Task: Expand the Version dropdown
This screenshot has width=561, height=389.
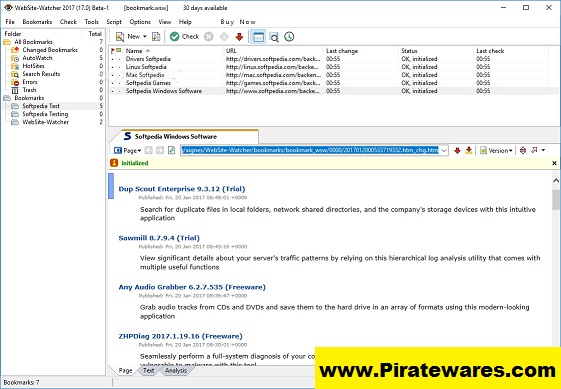Action: [497, 150]
